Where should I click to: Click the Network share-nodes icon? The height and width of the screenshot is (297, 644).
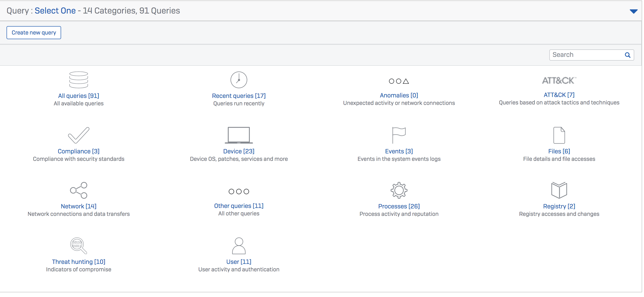[79, 190]
